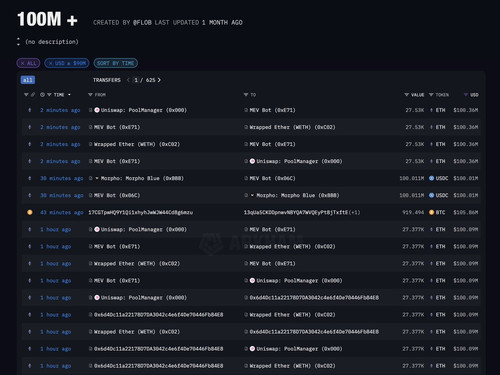Click the orange Bitcoin chain icon at the row start

30,212
